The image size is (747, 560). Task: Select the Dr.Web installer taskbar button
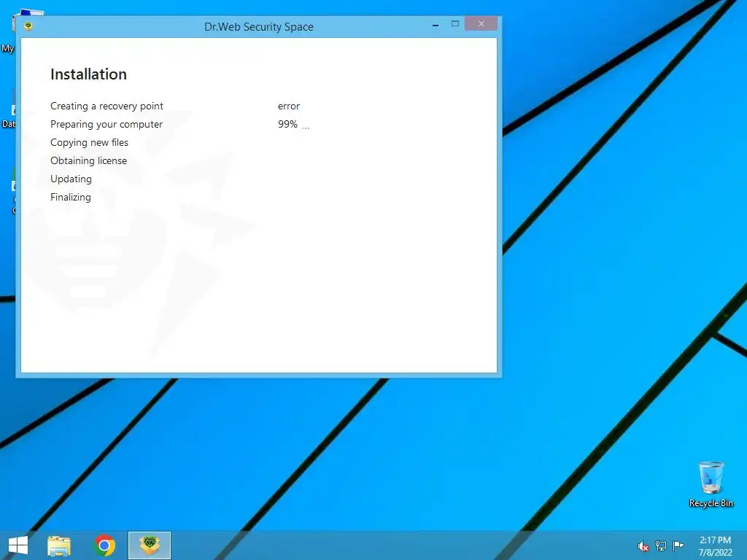(150, 545)
